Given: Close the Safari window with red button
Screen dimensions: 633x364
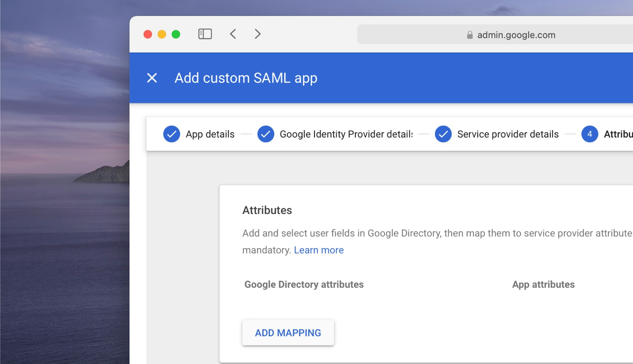Looking at the screenshot, I should click(x=148, y=34).
